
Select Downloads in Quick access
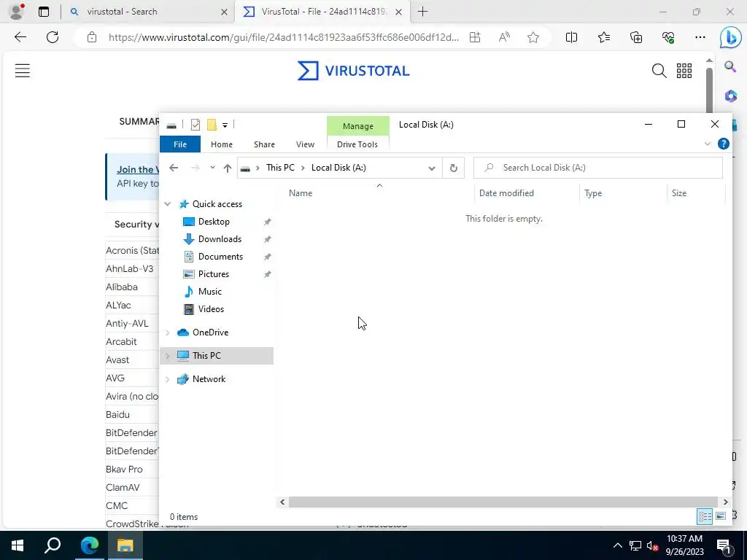220,239
